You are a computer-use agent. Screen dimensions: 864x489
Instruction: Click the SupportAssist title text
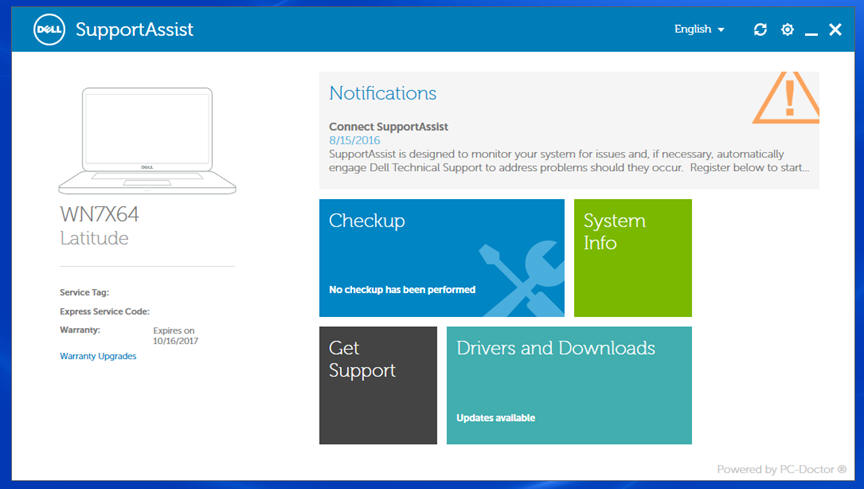pos(134,29)
